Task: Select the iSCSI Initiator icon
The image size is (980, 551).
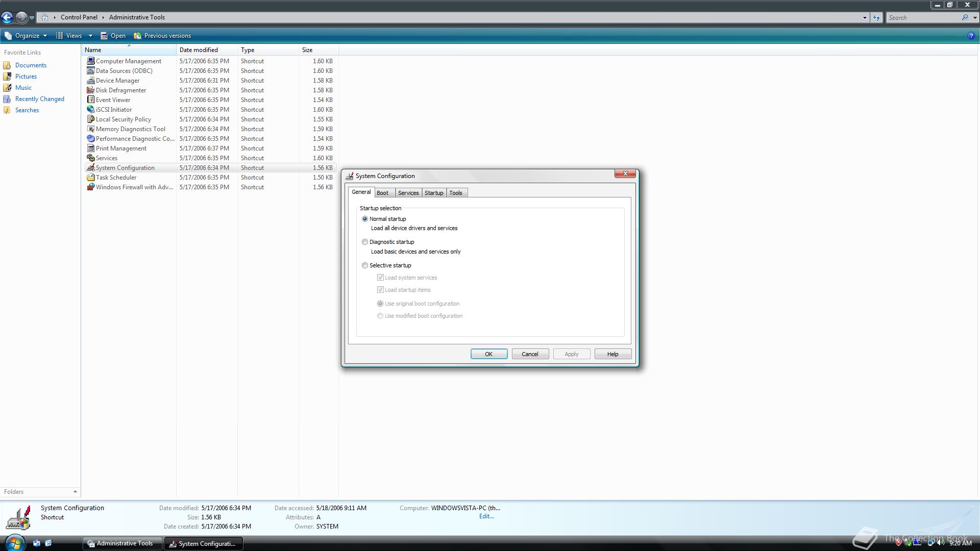Action: pos(91,109)
